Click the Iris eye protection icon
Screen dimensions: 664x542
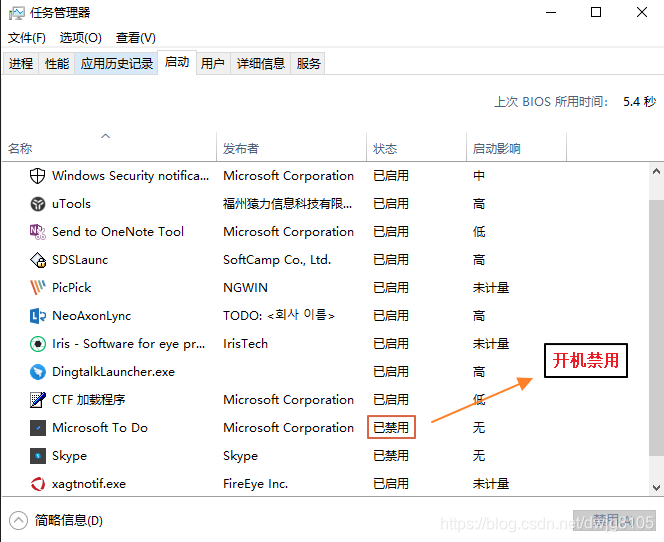[37, 344]
